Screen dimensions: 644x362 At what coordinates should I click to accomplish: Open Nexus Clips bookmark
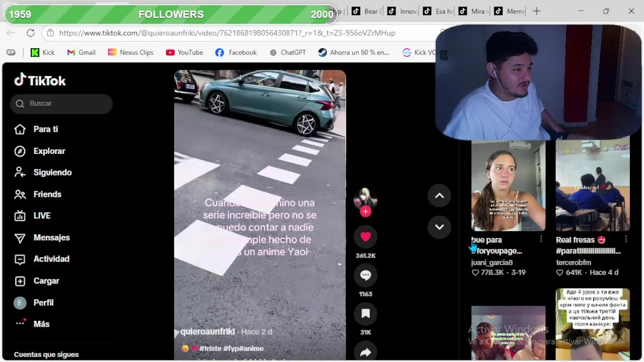pos(131,52)
